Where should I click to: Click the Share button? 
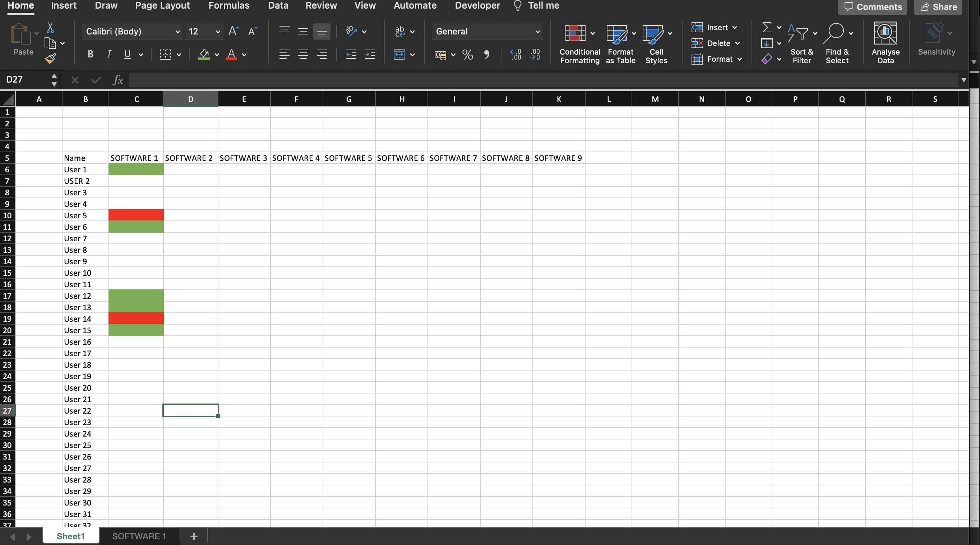tap(938, 7)
